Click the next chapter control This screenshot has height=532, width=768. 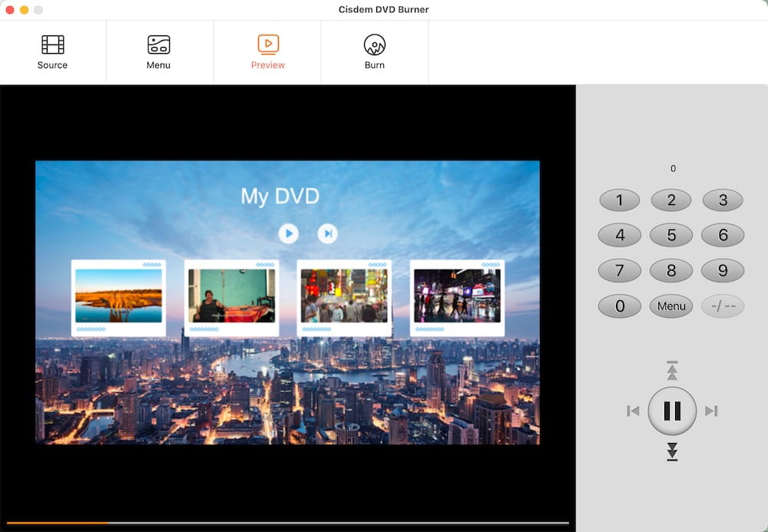pyautogui.click(x=710, y=411)
